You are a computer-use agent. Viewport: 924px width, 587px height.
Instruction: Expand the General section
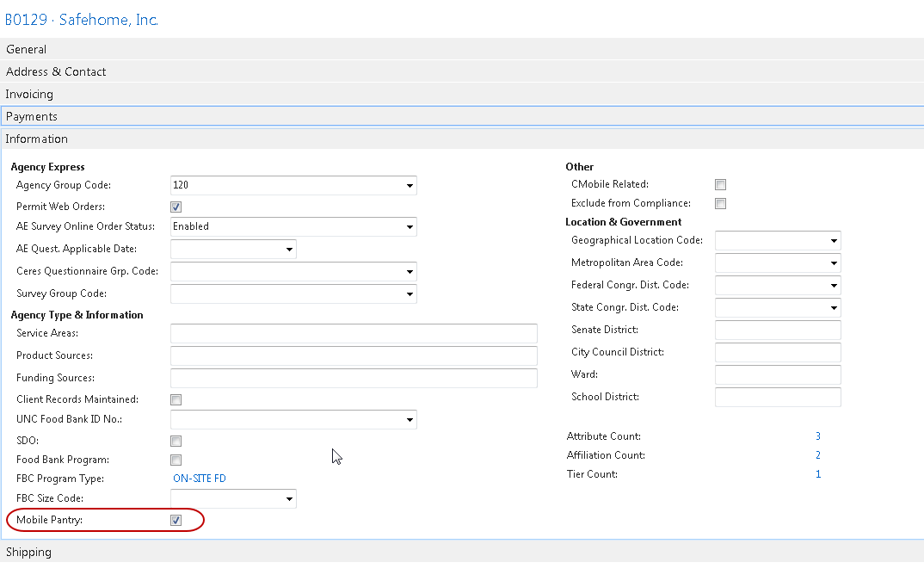click(27, 50)
